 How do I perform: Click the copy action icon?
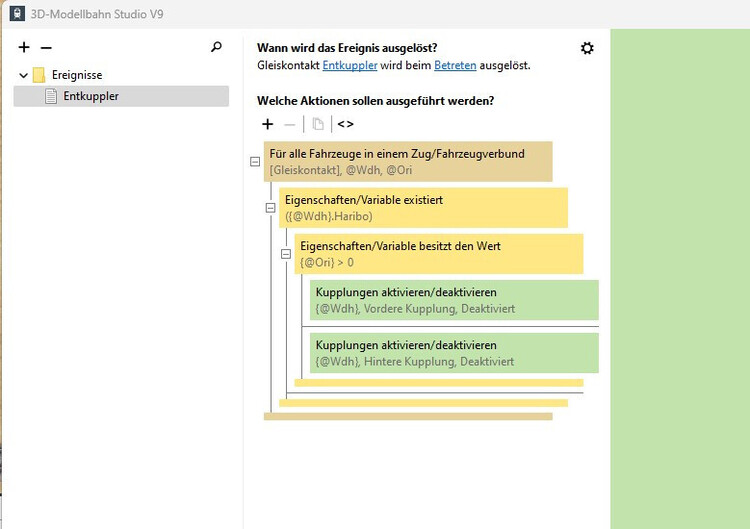point(318,124)
